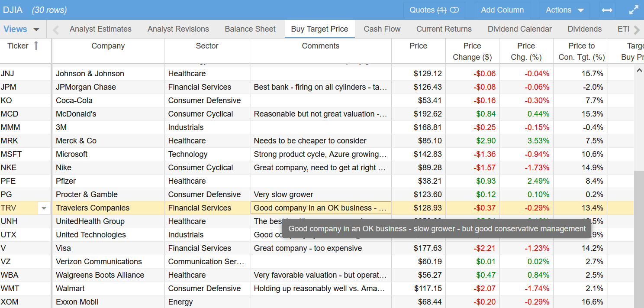Expand the table to full screen

point(634,10)
